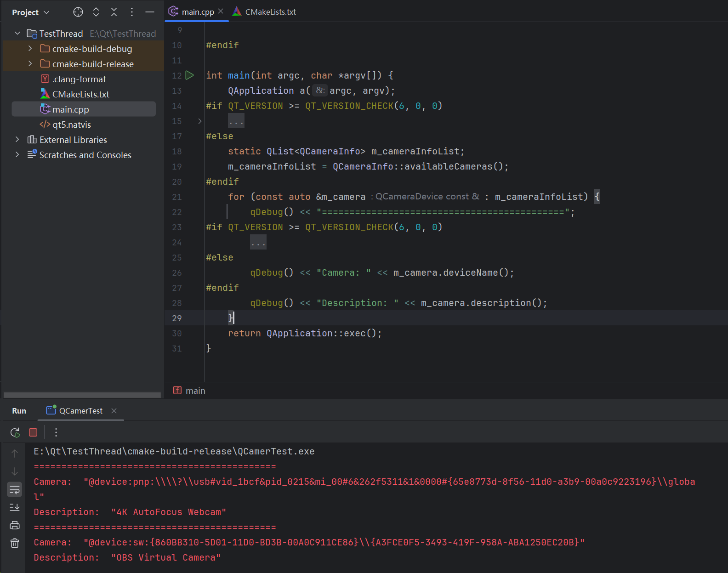This screenshot has height=573, width=728.
Task: Expand the External Libraries node
Action: [x=17, y=140]
